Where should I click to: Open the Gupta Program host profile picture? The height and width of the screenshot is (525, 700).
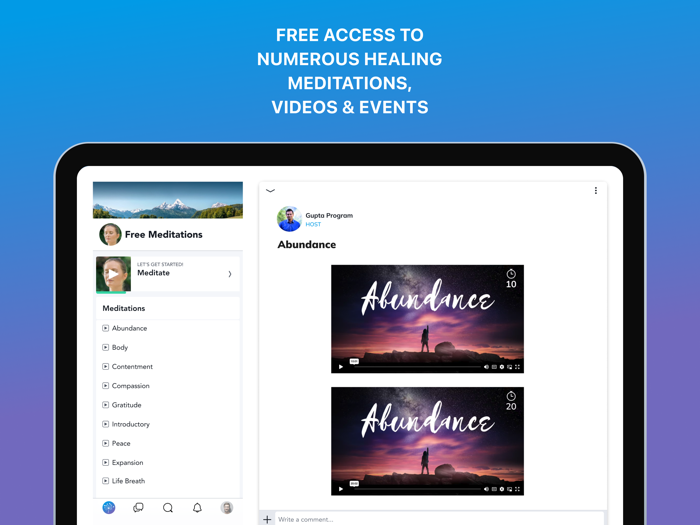click(289, 219)
